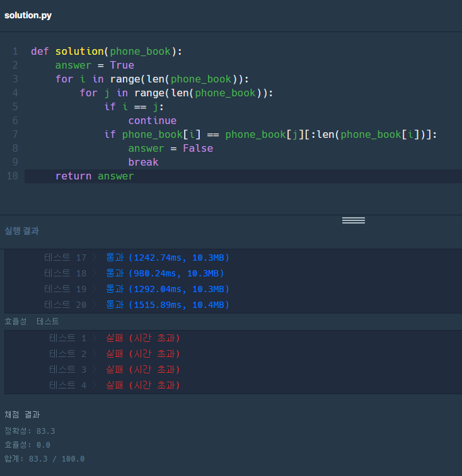Click the 효율성: 0.0 score
The image size is (462, 476).
tap(27, 445)
